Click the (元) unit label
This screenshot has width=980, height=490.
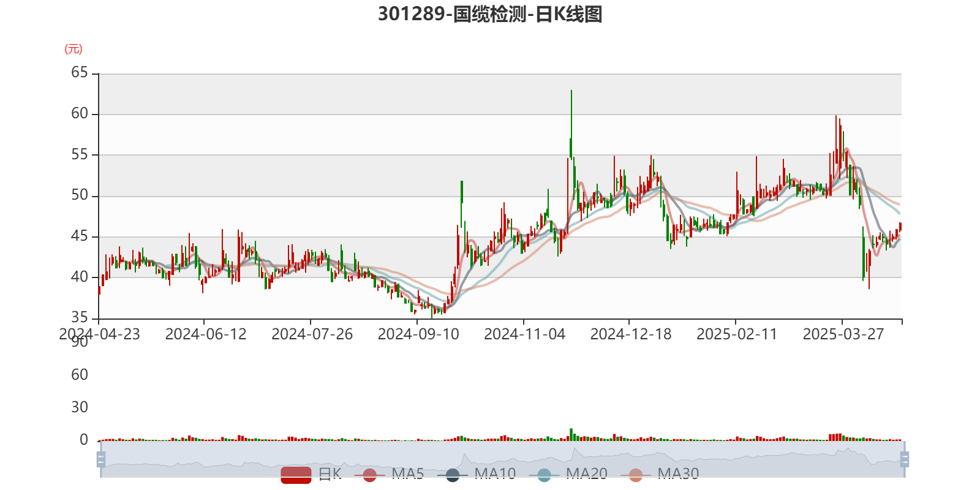point(73,49)
